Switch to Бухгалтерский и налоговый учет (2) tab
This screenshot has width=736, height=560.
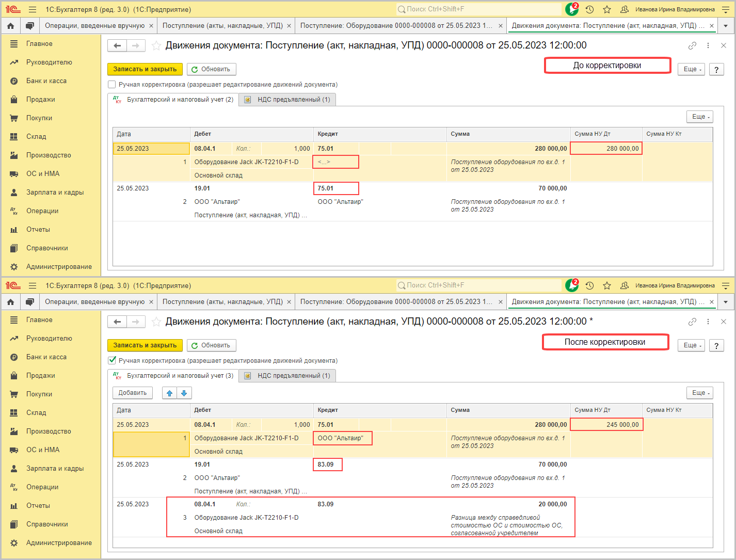coord(173,100)
